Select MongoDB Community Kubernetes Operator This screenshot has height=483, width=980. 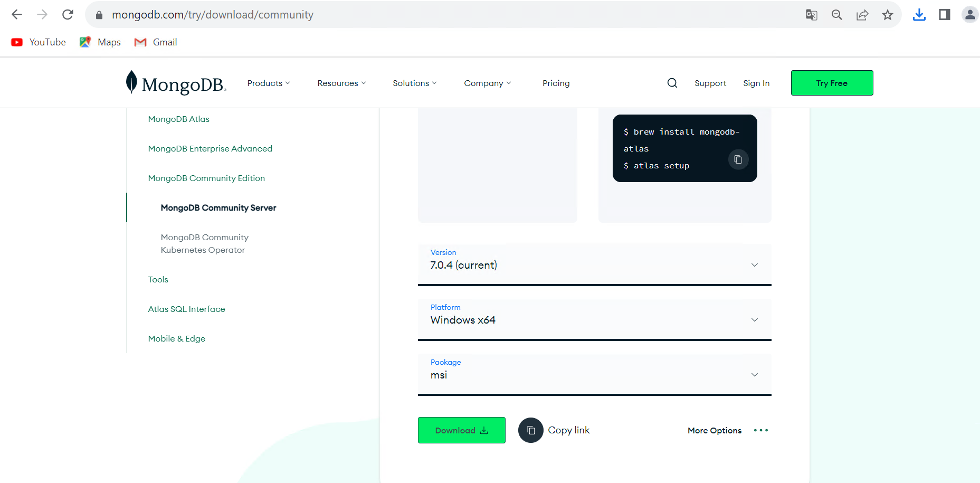tap(204, 244)
